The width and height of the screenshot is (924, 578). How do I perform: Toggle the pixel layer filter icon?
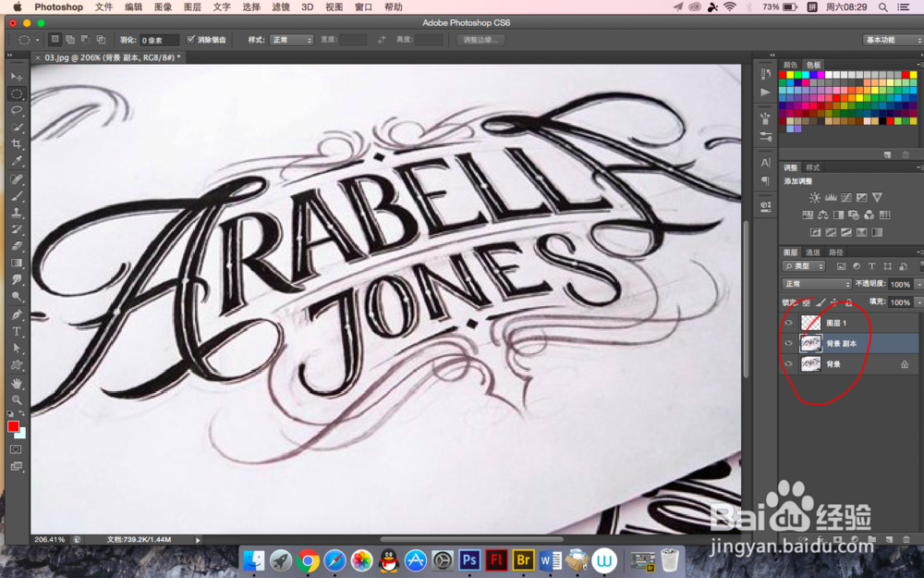pos(841,266)
